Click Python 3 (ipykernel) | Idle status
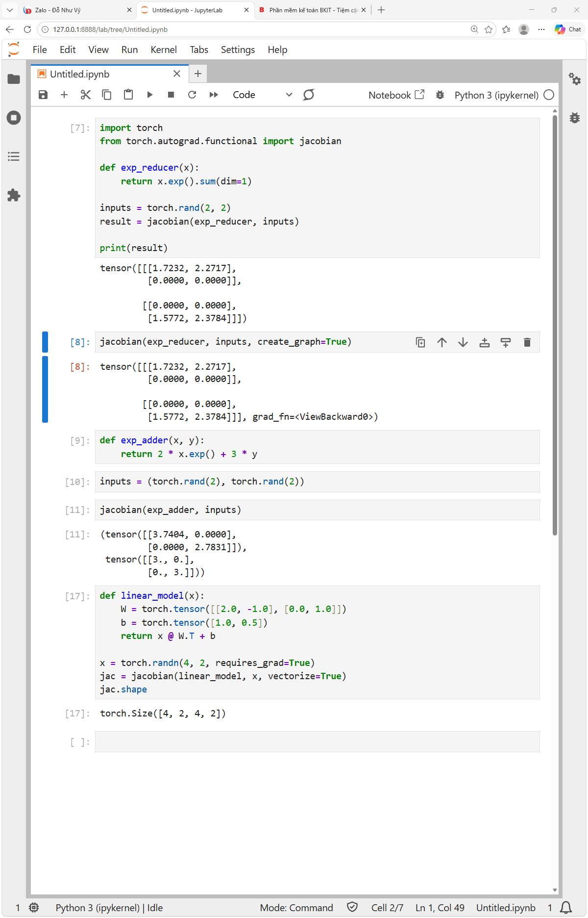Viewport: 588px width, 918px height. coord(109,908)
